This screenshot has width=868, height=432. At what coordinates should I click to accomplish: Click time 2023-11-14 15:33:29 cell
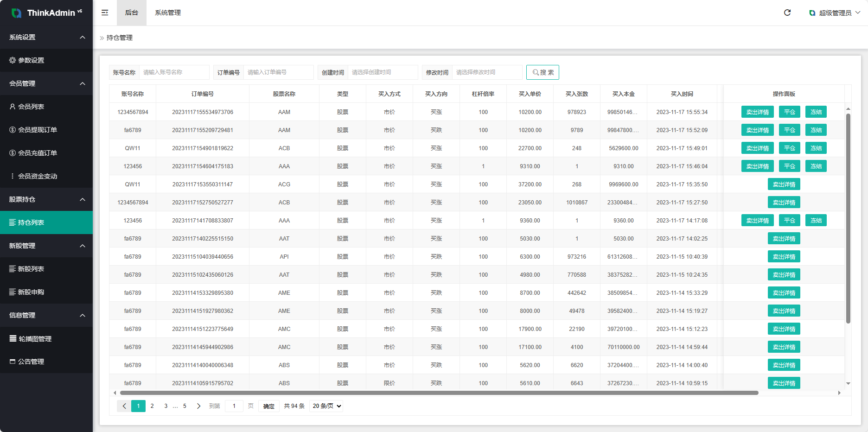pyautogui.click(x=682, y=293)
